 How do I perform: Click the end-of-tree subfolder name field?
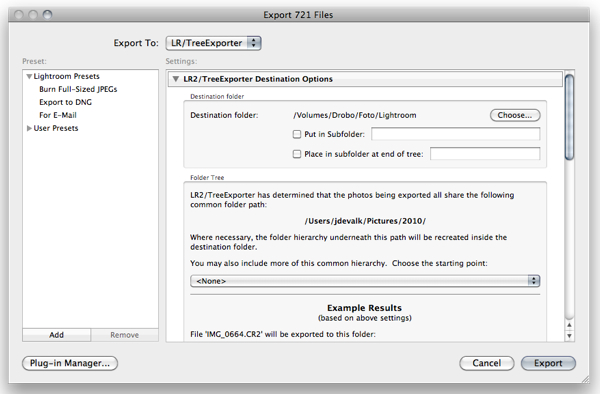[485, 154]
